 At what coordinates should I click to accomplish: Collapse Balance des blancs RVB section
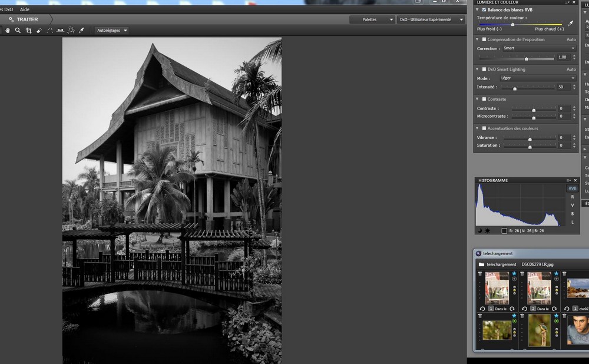point(477,10)
